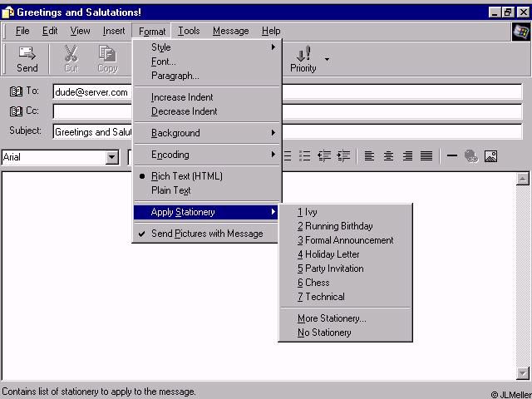Click the create hyperlink globe icon
This screenshot has height=399, width=532.
(x=471, y=156)
